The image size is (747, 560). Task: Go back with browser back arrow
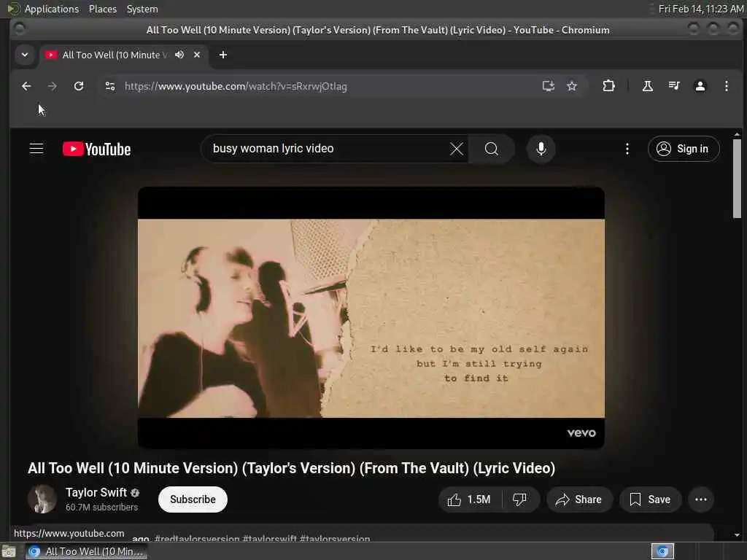(26, 86)
